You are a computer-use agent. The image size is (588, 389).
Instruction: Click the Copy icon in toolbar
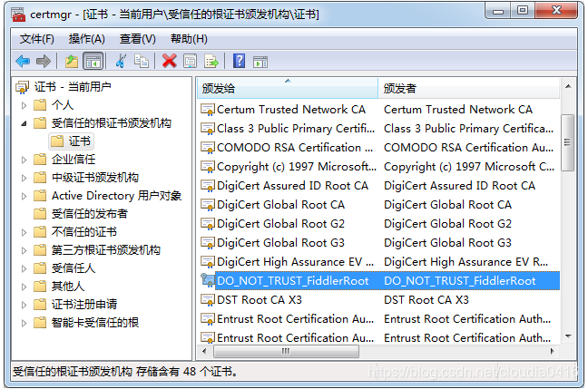tap(142, 61)
